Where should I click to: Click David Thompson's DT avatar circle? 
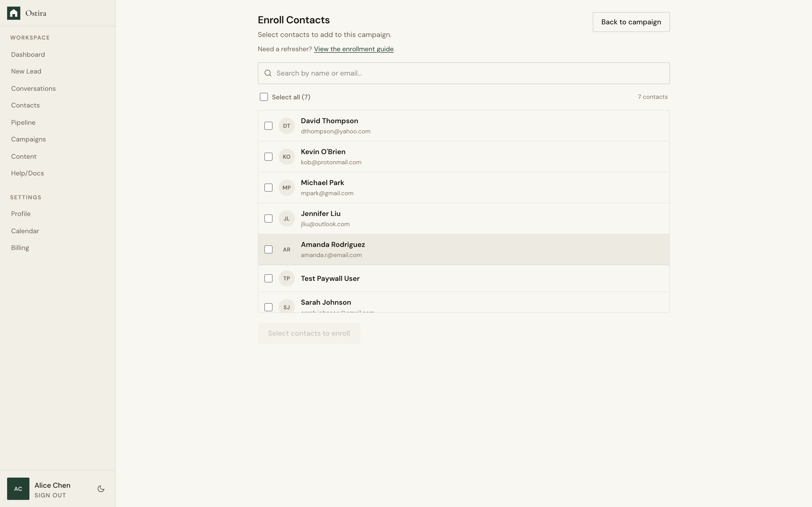click(286, 125)
